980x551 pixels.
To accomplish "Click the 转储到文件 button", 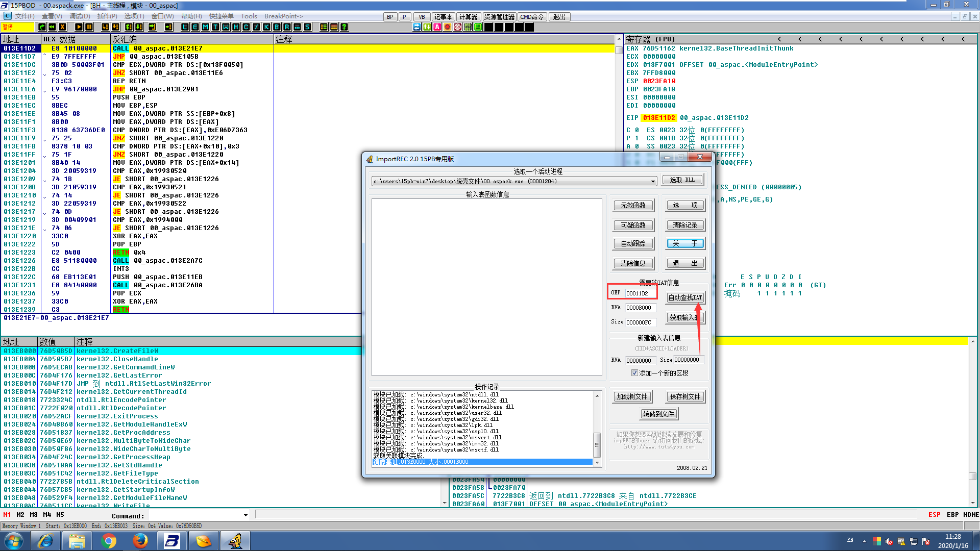I will 658,414.
